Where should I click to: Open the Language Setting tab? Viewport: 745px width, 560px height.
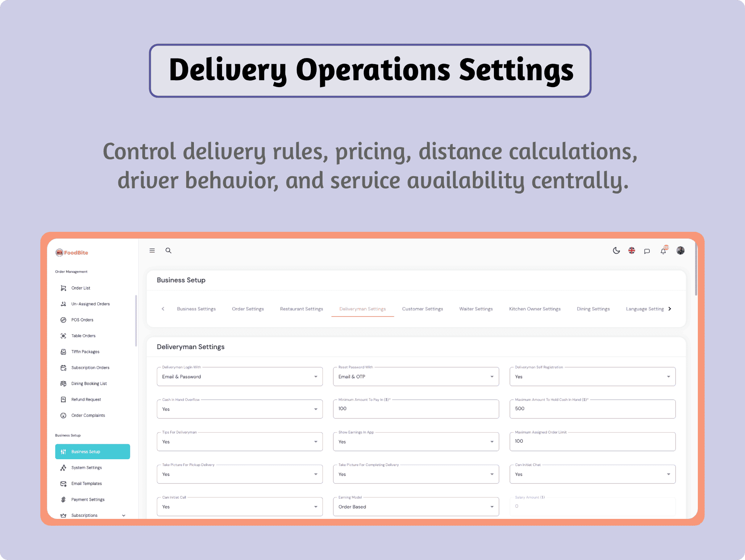[x=645, y=309]
